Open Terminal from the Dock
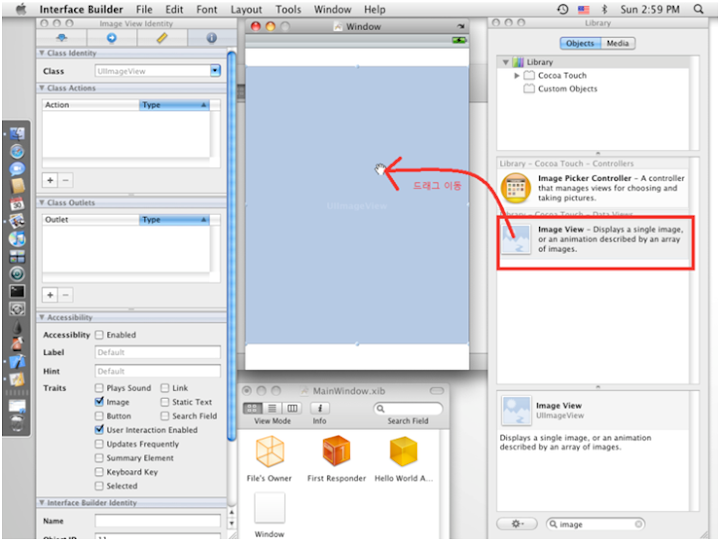Image resolution: width=720 pixels, height=542 pixels. pyautogui.click(x=17, y=291)
